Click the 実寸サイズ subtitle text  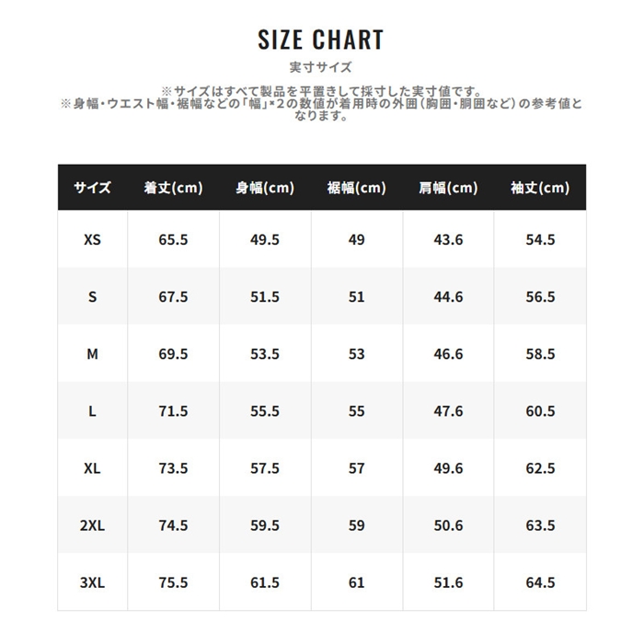tap(320, 67)
